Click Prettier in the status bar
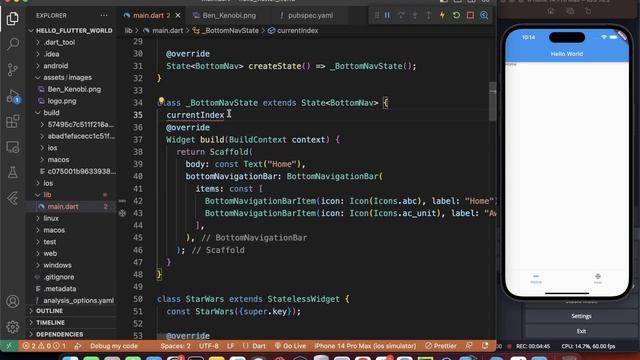 (440, 346)
